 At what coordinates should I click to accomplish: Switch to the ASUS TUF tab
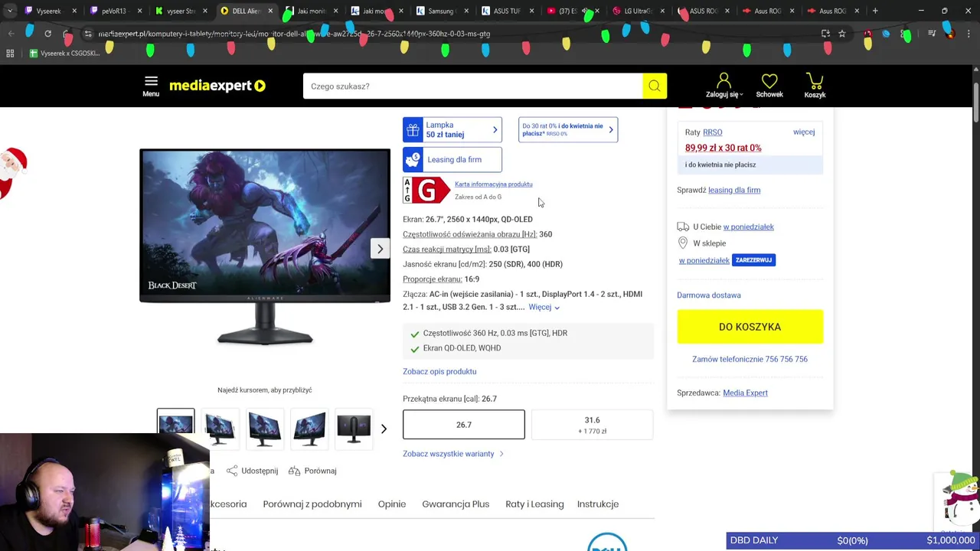click(507, 11)
